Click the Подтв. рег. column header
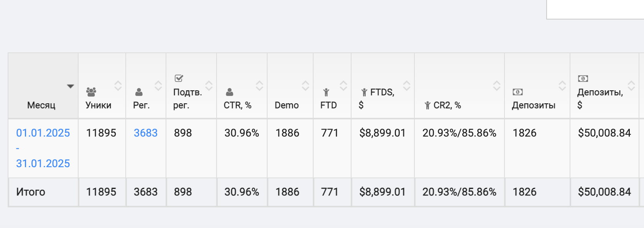The width and height of the screenshot is (644, 228). click(x=187, y=98)
